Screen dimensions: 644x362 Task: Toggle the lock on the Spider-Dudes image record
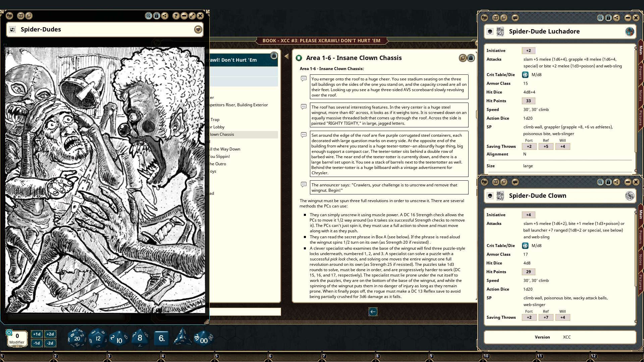157,16
